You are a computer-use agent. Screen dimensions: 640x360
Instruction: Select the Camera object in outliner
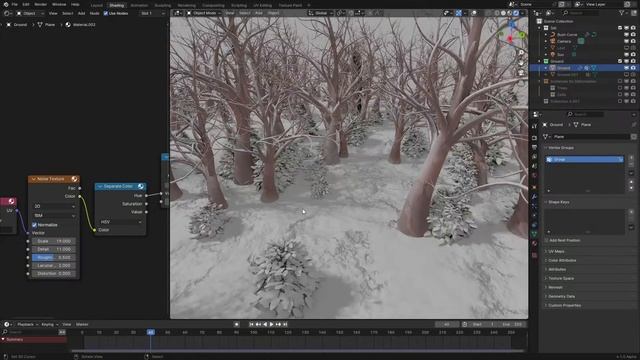[564, 41]
